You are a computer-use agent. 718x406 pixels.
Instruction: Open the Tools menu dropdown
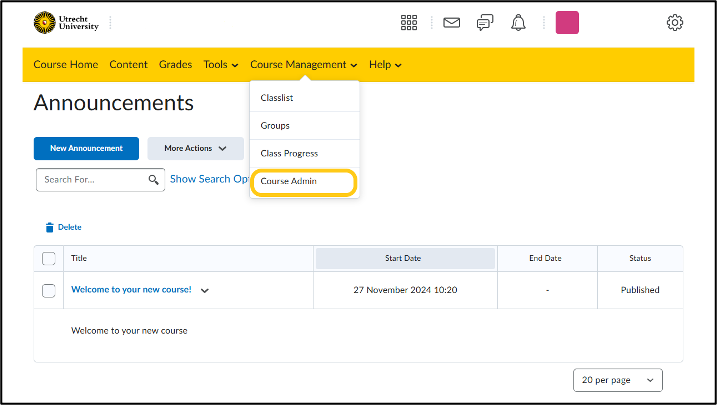click(221, 65)
